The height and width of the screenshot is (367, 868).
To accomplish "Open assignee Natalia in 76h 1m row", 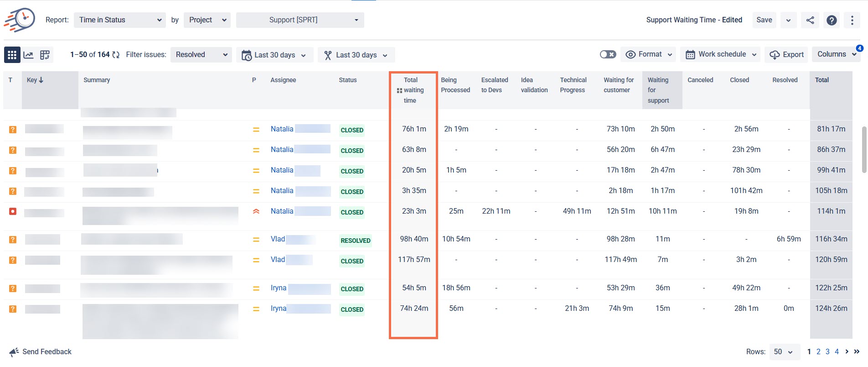I will tap(282, 129).
